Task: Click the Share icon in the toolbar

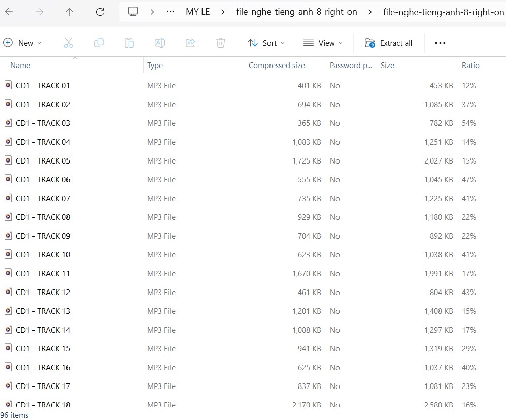Action: [x=190, y=43]
